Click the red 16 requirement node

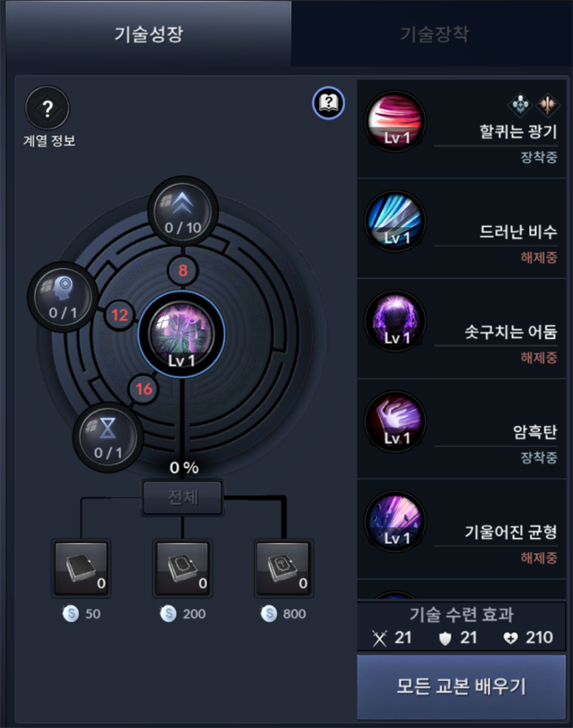143,389
